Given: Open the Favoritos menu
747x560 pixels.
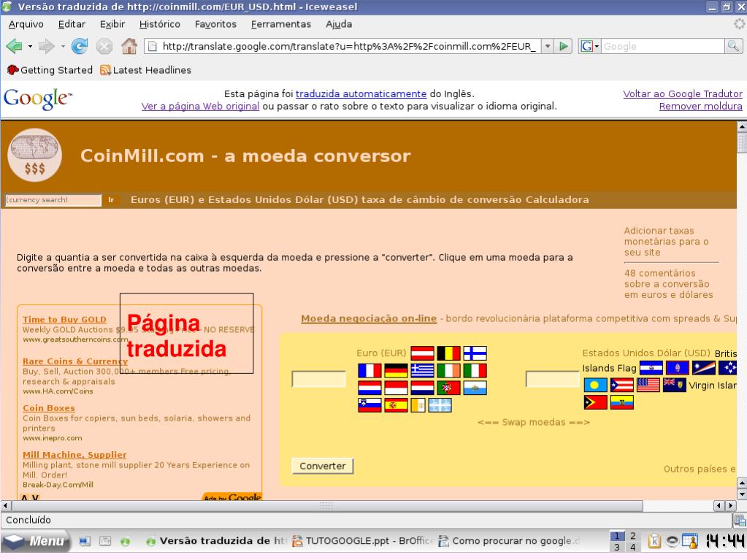Looking at the screenshot, I should click(x=215, y=24).
